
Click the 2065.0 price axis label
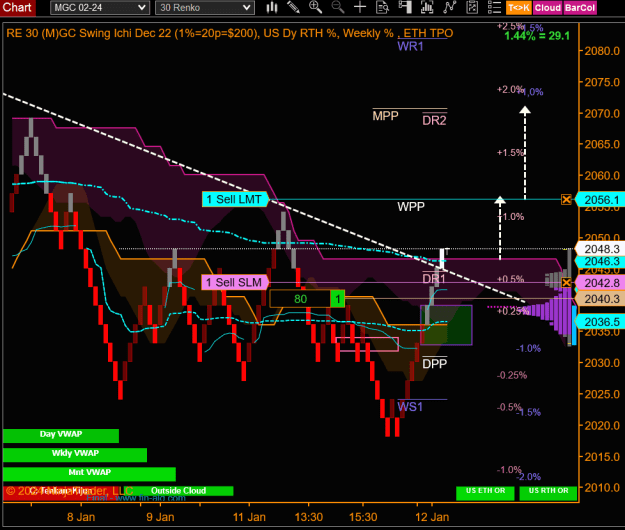coord(602,144)
